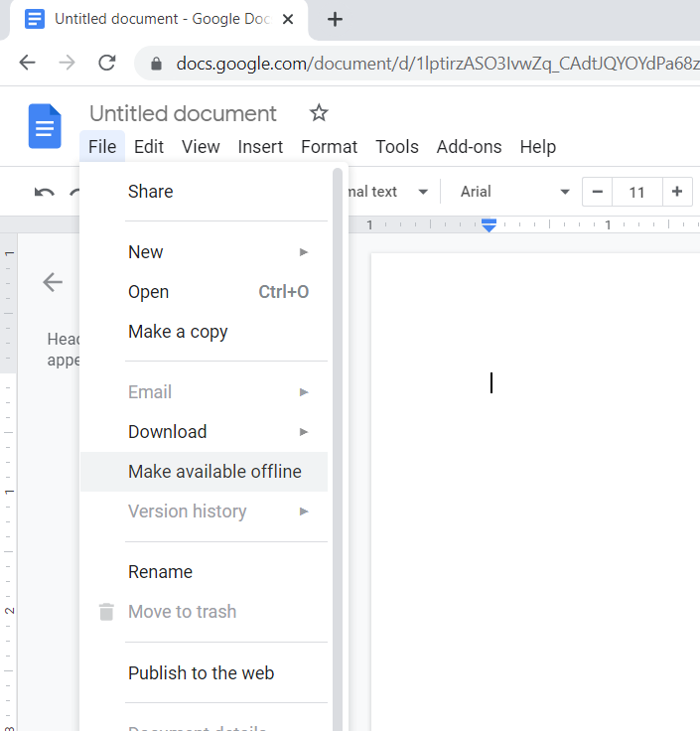Expand the Version history submenu arrow
Image resolution: width=700 pixels, height=731 pixels.
click(304, 512)
